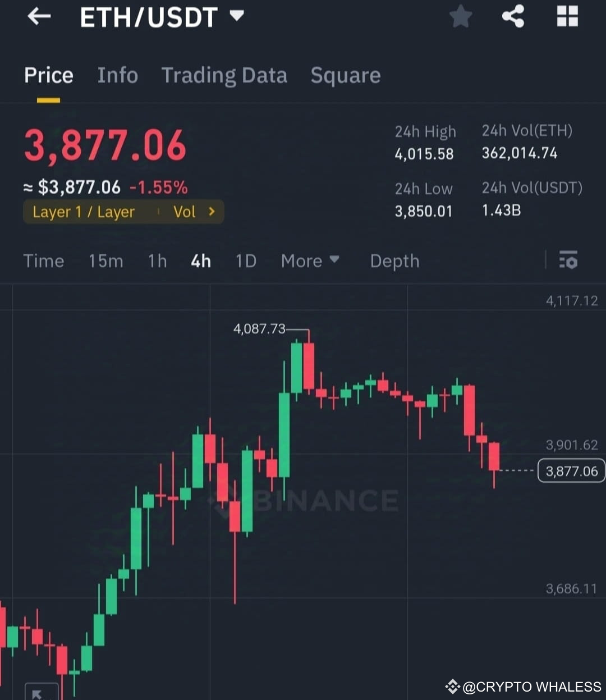The width and height of the screenshot is (606, 700).
Task: Switch to the Square tab
Action: [345, 76]
